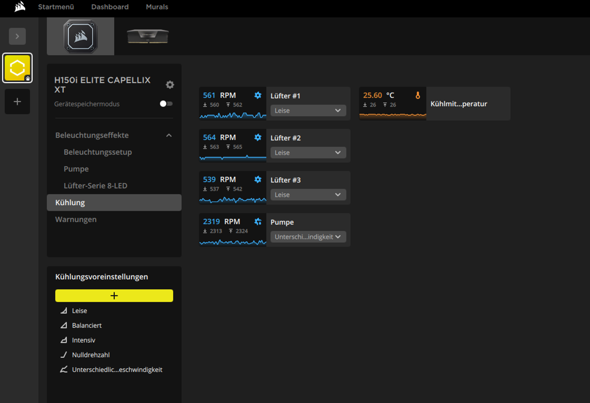Add a new profile with plus icon
Viewport: 590px width, 403px height.
point(17,102)
